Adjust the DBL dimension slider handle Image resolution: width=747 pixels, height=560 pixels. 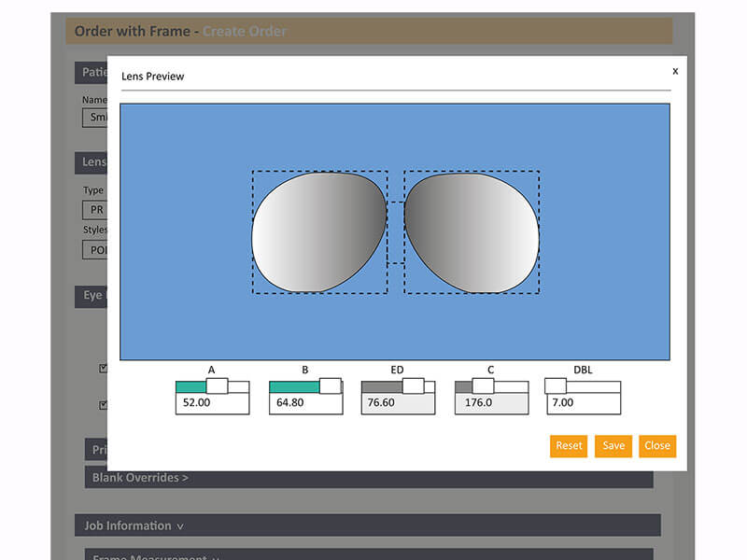click(x=557, y=384)
